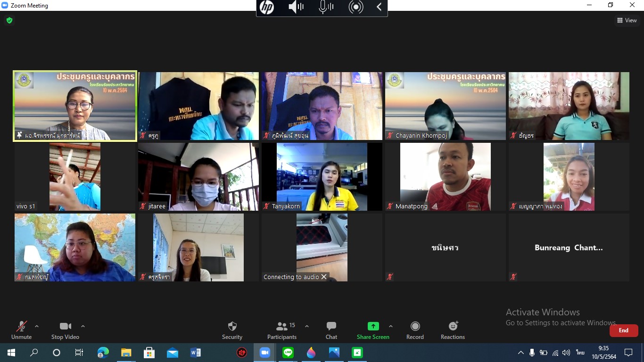The image size is (644, 362).
Task: Select Tanyakorn's video thumbnail
Action: click(x=322, y=177)
